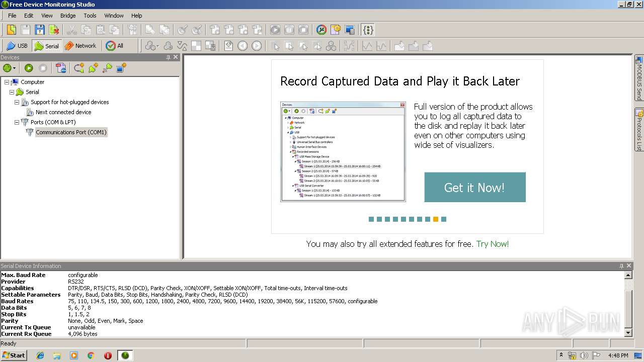Toggle the USB device filter
Screen dimensions: 644x362
17,46
